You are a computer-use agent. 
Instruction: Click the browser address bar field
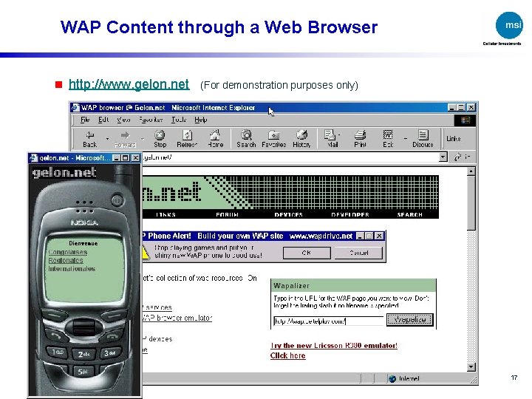click(290, 157)
